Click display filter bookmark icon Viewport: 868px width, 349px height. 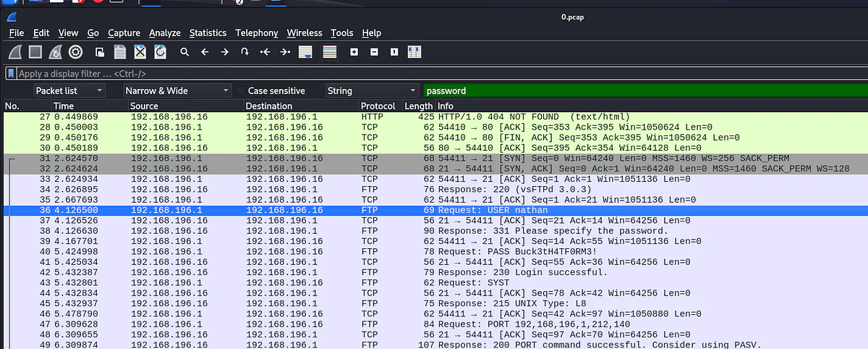point(11,73)
